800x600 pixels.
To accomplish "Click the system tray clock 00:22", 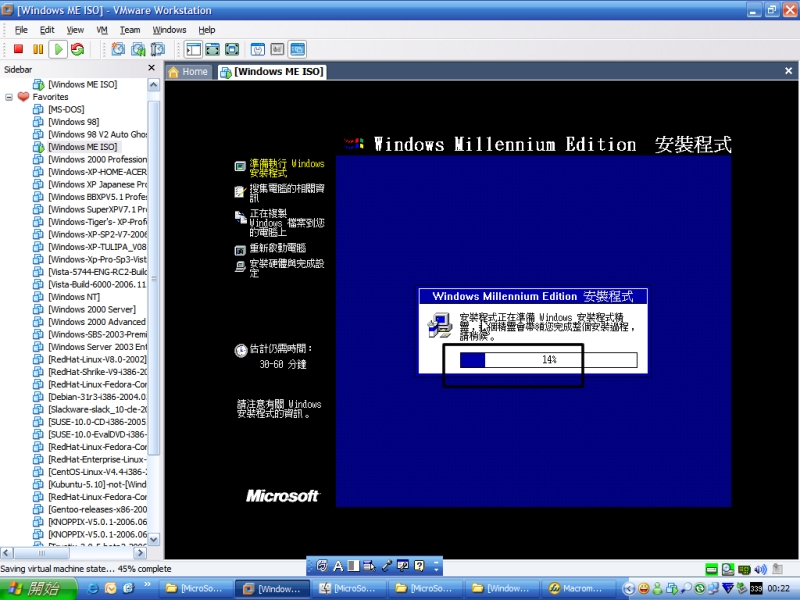I will 779,589.
